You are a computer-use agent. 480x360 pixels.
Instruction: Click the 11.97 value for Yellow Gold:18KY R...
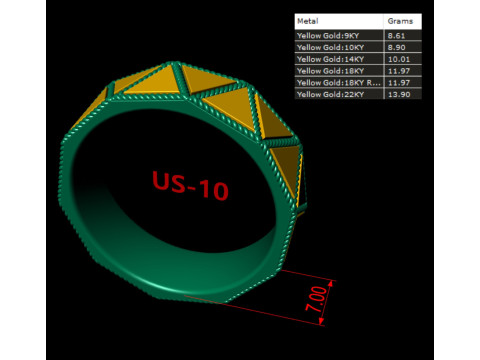399,82
